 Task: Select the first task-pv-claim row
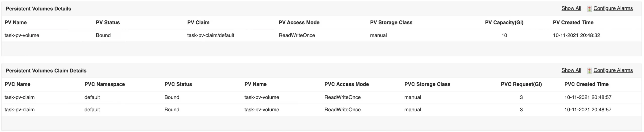click(321, 97)
